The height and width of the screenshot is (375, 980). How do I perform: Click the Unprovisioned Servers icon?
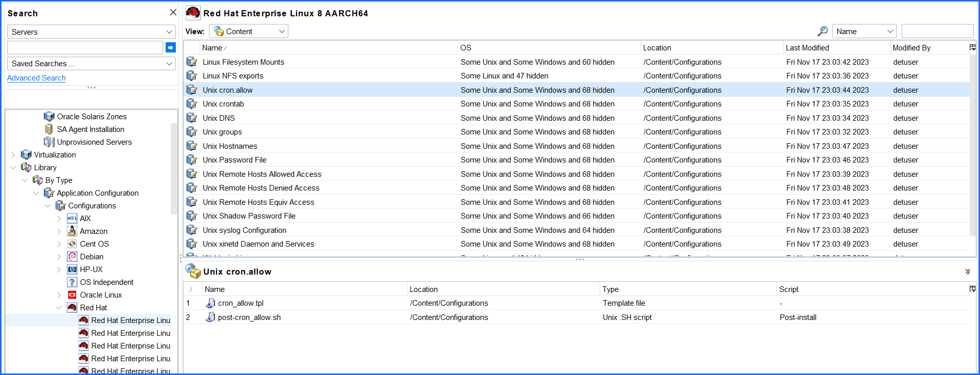49,142
